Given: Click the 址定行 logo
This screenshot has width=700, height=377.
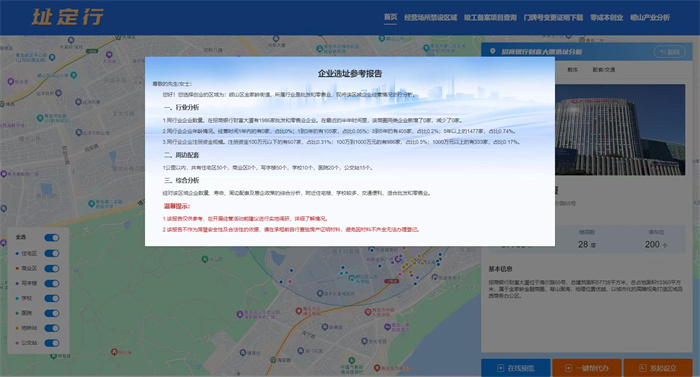Looking at the screenshot, I should click(x=67, y=17).
